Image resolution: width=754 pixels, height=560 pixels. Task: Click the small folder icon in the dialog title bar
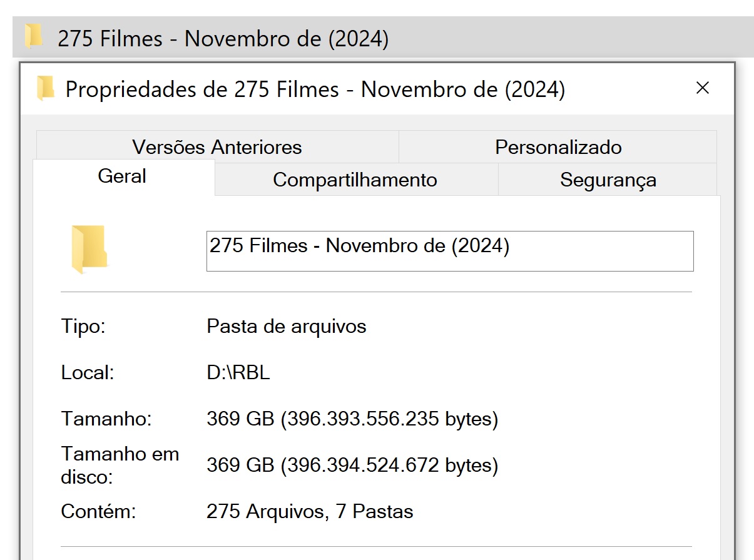(x=45, y=88)
